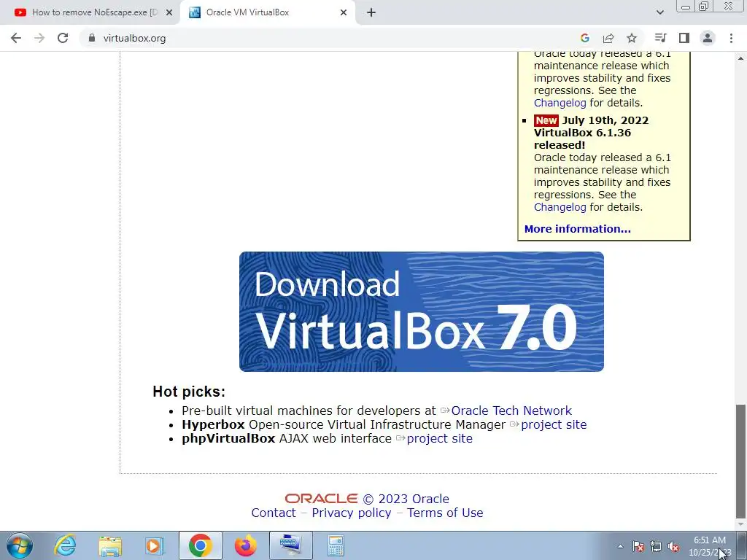Follow the More information... link
Screen dimensions: 747x560
tap(578, 229)
